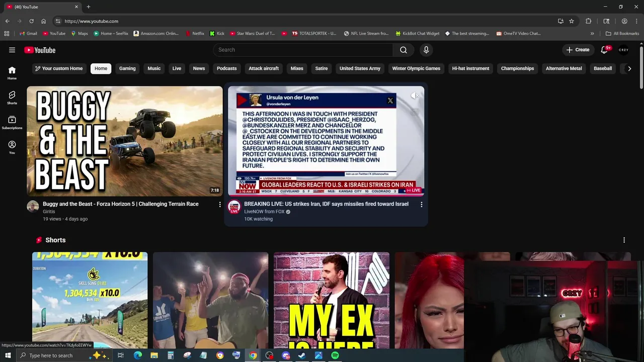This screenshot has width=644, height=362.
Task: Open the KickBot Chat Widget bookmark
Action: click(418, 34)
